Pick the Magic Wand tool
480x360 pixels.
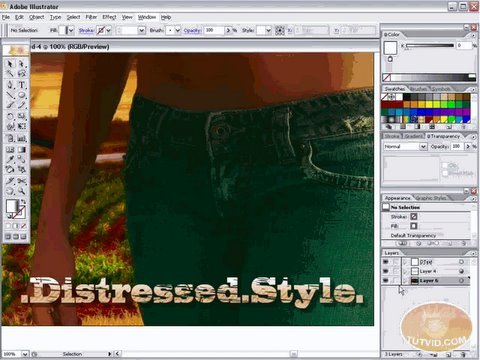10,74
